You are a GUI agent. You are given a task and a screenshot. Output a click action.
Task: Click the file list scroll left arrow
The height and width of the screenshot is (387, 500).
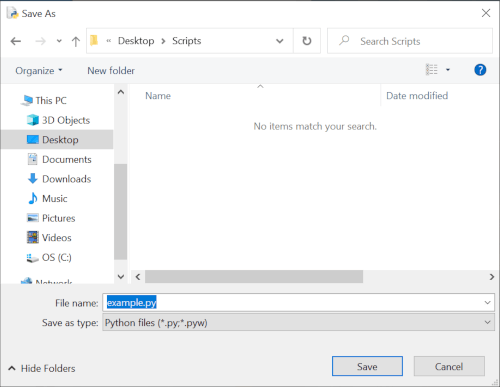pyautogui.click(x=138, y=277)
